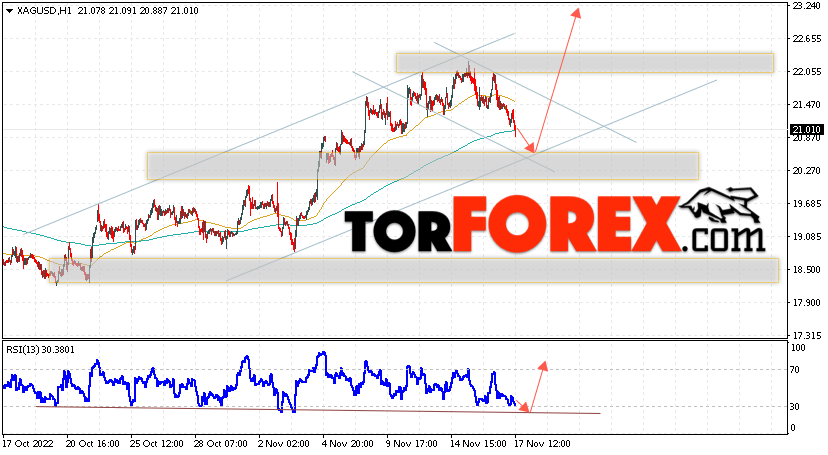Select the RSI scale value 0
The image size is (828, 455).
tap(793, 428)
